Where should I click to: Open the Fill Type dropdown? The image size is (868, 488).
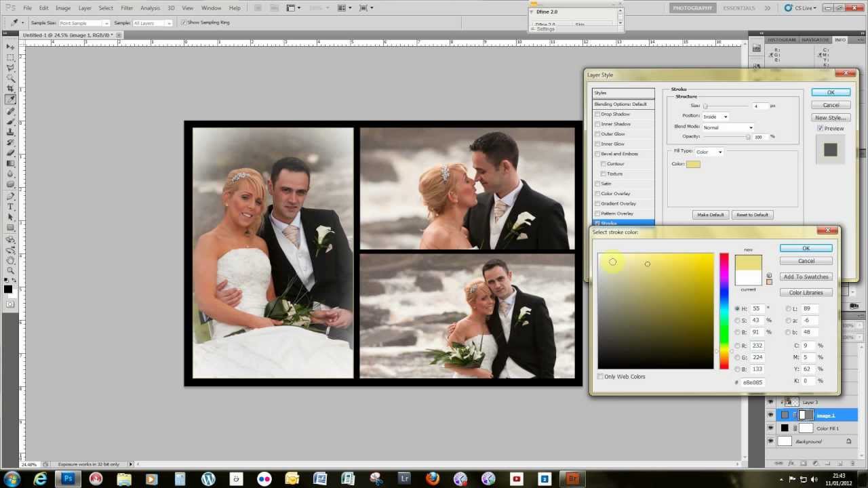tap(709, 152)
